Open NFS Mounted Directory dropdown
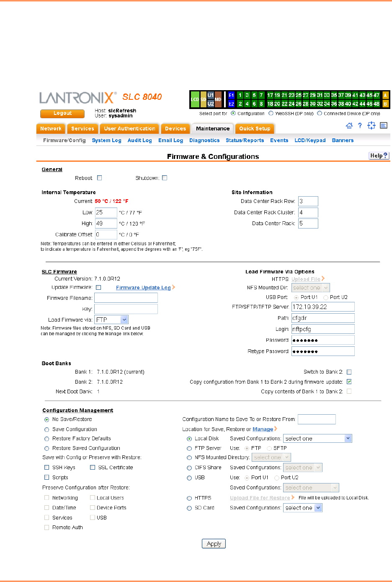The width and height of the screenshot is (392, 582). click(x=271, y=457)
